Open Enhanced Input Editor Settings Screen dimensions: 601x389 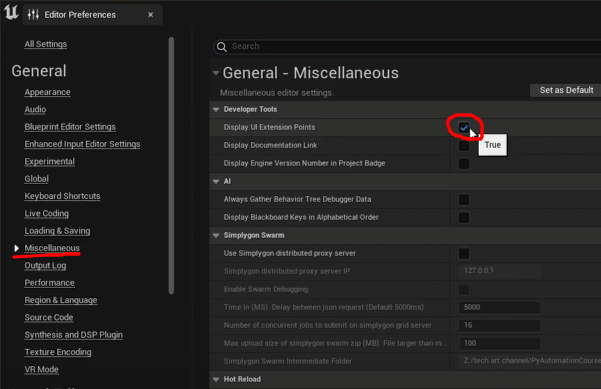[x=82, y=144]
